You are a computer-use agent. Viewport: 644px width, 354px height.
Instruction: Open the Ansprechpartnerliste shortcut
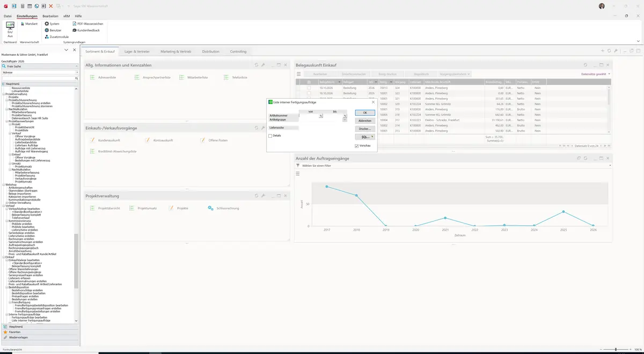point(153,78)
